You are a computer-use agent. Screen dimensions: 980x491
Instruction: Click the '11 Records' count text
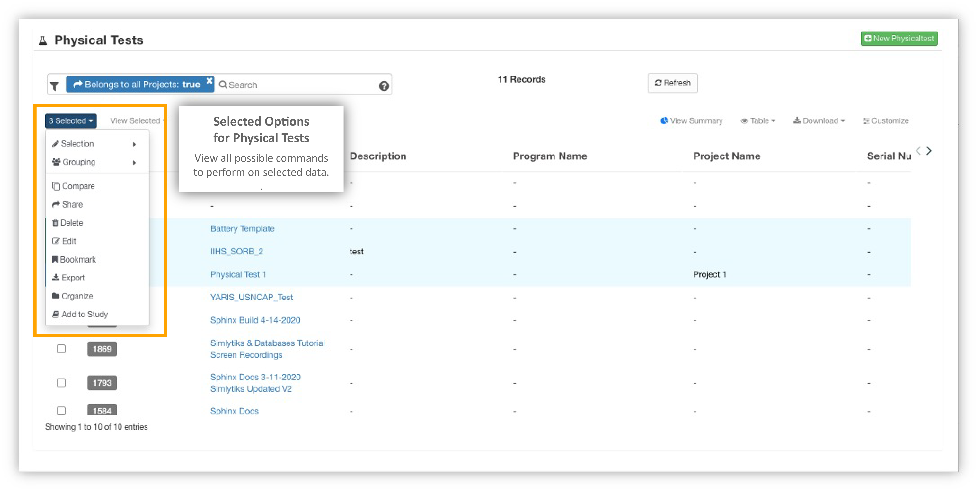522,79
